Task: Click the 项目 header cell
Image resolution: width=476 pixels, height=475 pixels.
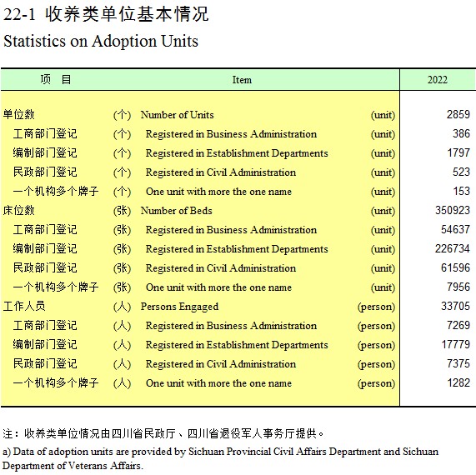Action: pyautogui.click(x=56, y=79)
